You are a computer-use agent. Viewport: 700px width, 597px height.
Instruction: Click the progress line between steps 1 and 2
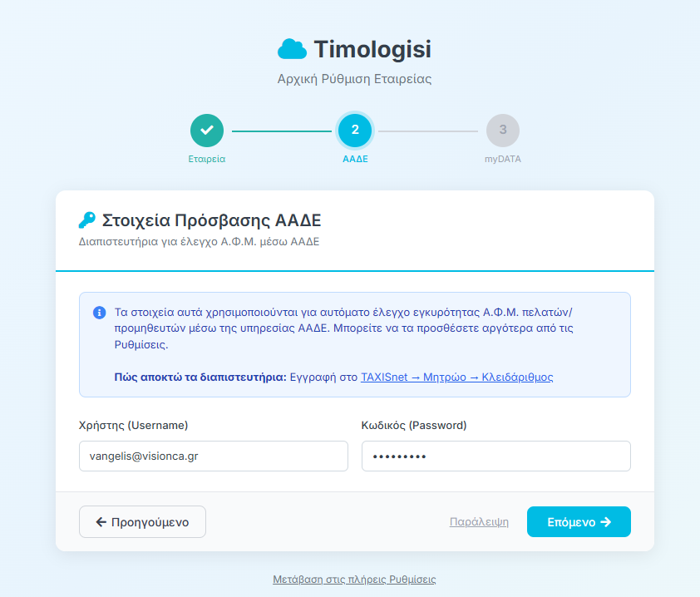tap(281, 131)
